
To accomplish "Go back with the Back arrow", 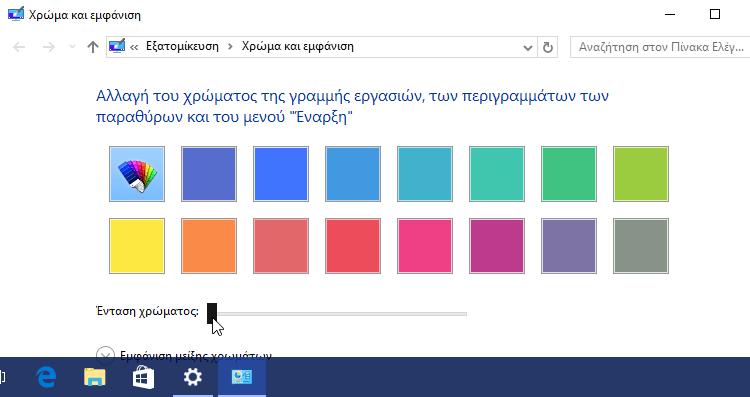I will [19, 47].
